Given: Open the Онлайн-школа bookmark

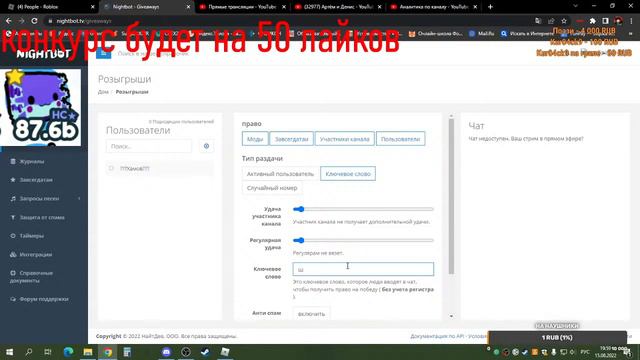Looking at the screenshot, I should click(436, 33).
